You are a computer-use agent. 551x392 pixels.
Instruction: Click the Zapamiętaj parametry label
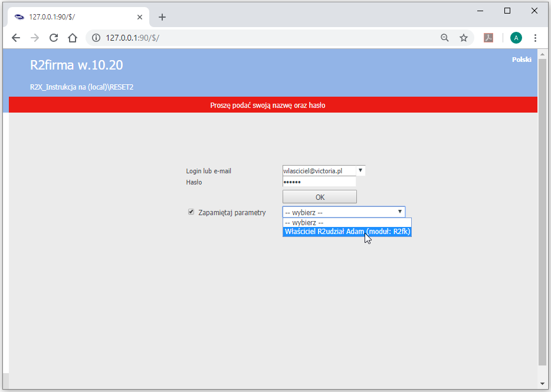(x=232, y=213)
